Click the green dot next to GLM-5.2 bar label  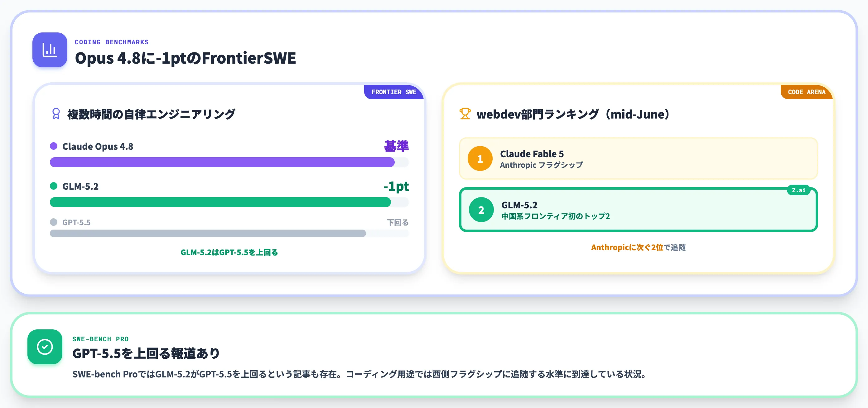[x=54, y=186]
